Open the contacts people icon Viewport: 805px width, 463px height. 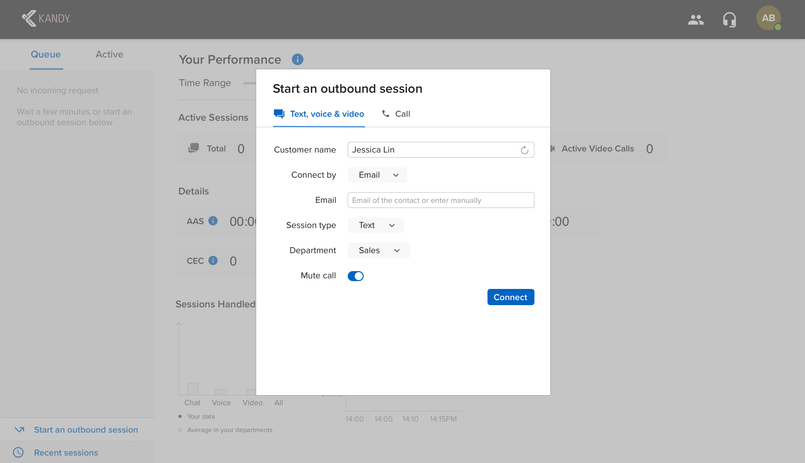click(x=696, y=20)
